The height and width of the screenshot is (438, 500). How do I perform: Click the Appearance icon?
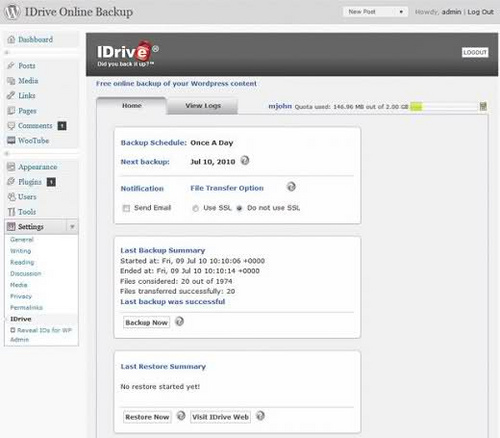(11, 167)
